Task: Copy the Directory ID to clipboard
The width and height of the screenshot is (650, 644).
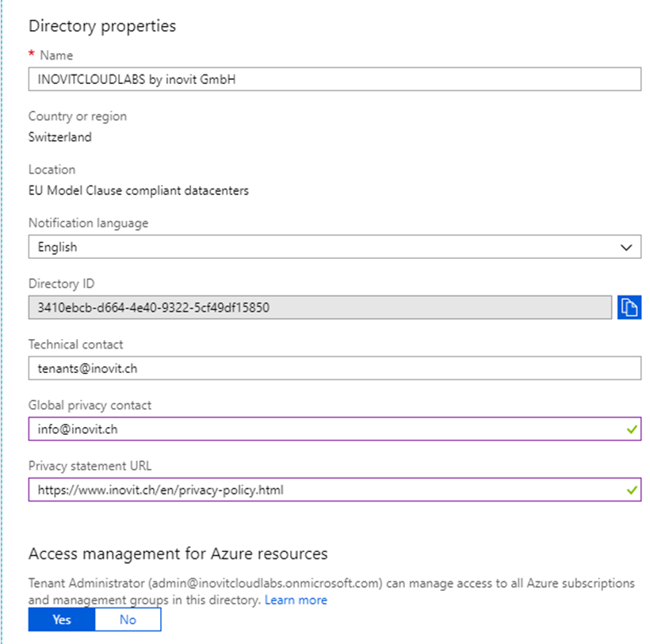Action: tap(629, 307)
